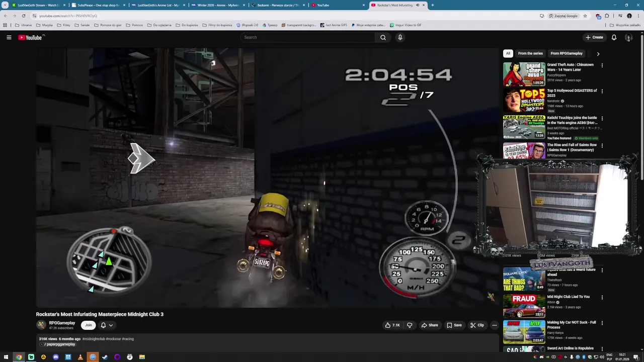The image size is (644, 362).
Task: Open options for Chinatown Wars video
Action: coord(602,65)
